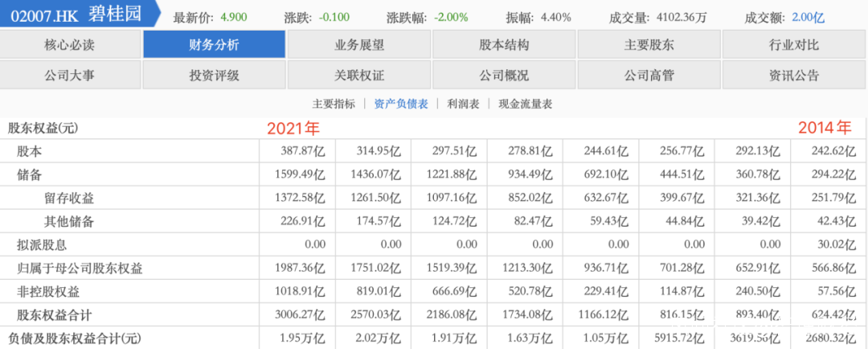Open the 资讯公告 tab
The height and width of the screenshot is (349, 868).
coord(794,75)
